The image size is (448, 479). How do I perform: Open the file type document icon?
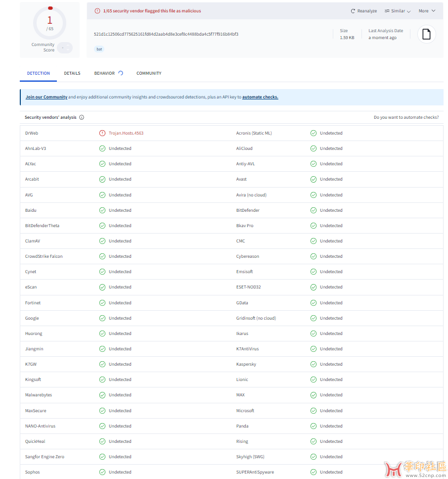[x=426, y=34]
